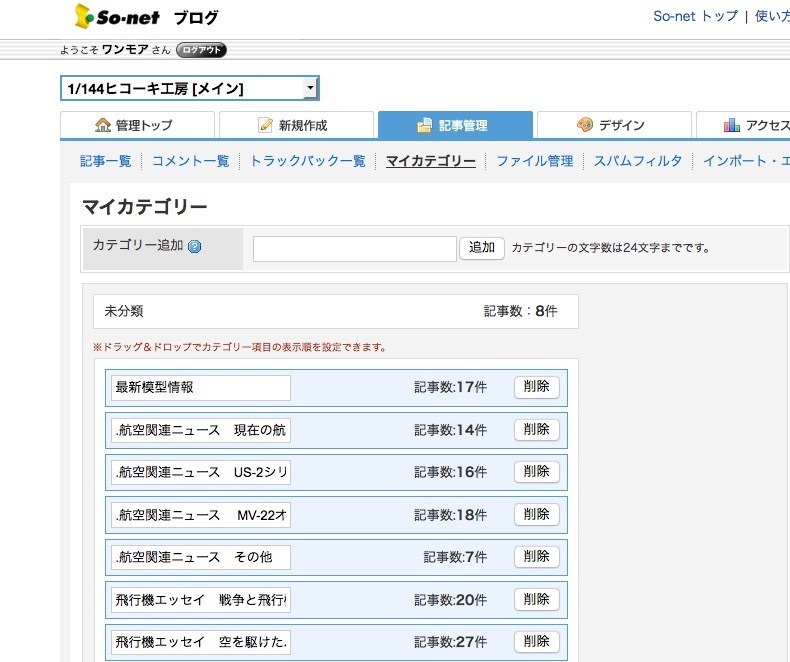Image resolution: width=790 pixels, height=662 pixels.
Task: Go to コメント一覧
Action: pyautogui.click(x=190, y=161)
